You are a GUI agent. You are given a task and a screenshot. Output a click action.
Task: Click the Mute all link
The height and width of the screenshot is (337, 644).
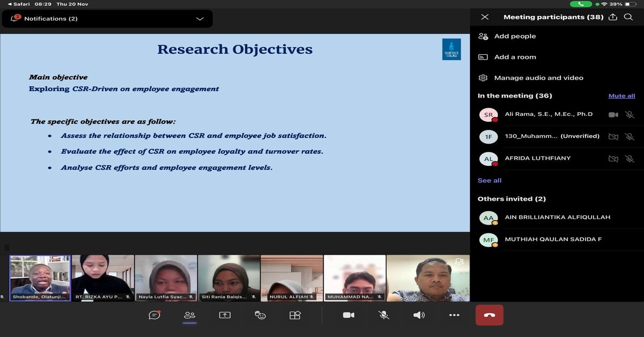tap(621, 96)
